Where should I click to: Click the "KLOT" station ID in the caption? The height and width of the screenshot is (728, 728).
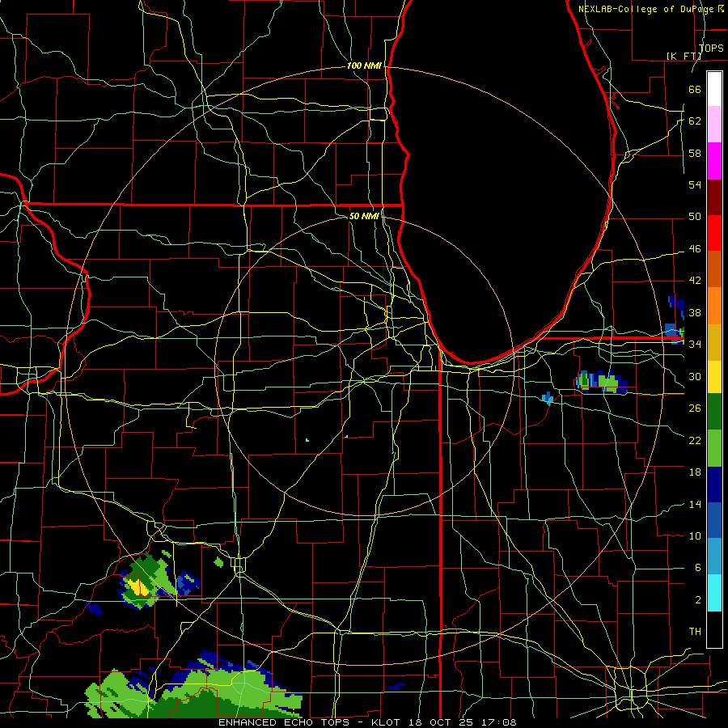[387, 722]
